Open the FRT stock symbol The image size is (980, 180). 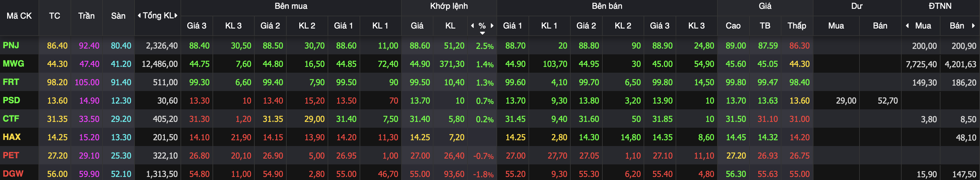(x=11, y=82)
